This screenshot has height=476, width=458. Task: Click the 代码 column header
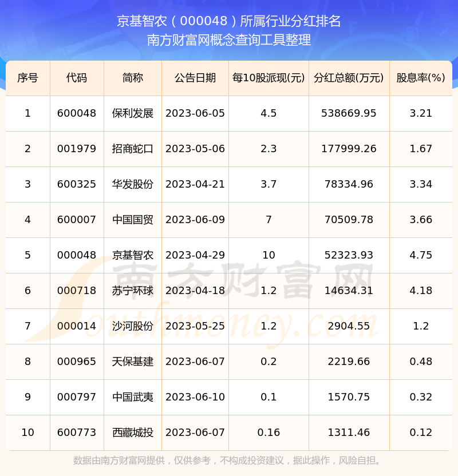[77, 78]
